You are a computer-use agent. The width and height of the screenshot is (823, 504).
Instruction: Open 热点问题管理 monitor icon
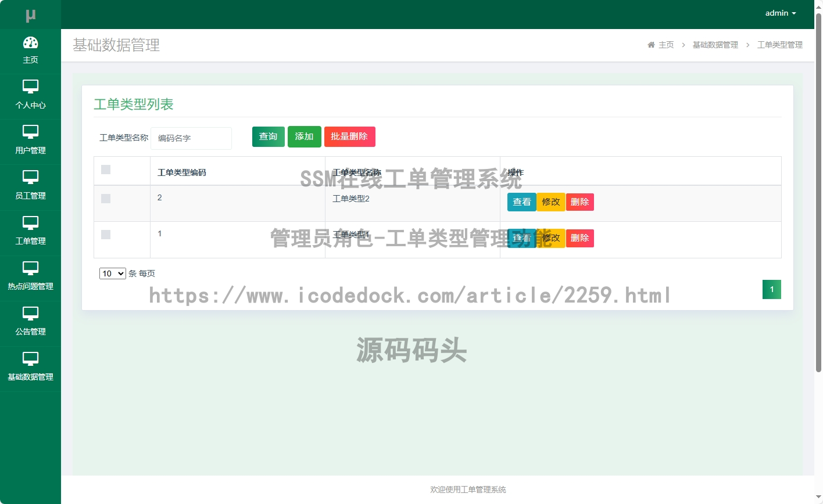(x=30, y=268)
